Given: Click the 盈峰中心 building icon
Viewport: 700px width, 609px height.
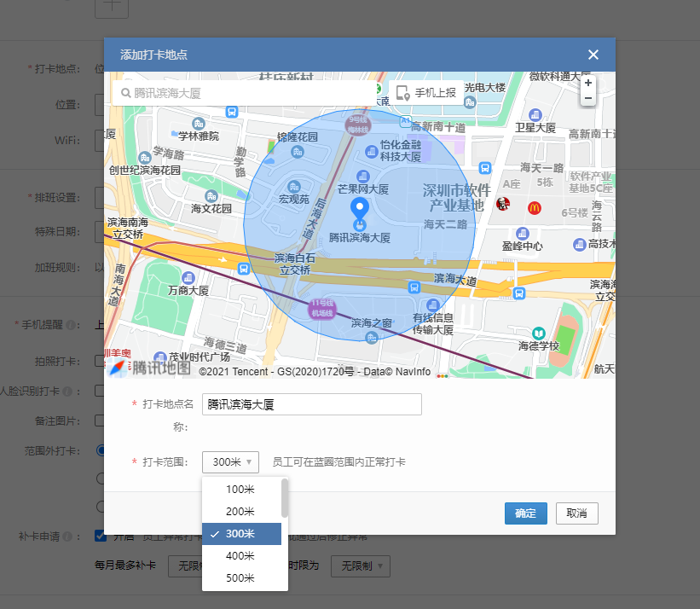Looking at the screenshot, I should pos(523,234).
